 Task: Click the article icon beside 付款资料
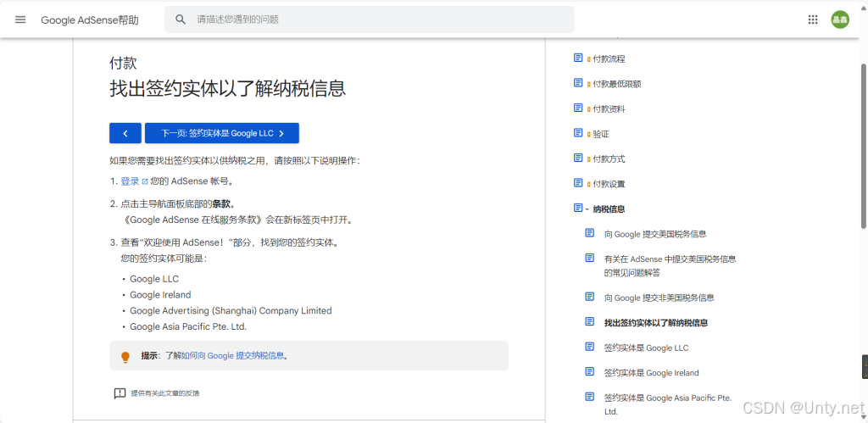coord(578,108)
